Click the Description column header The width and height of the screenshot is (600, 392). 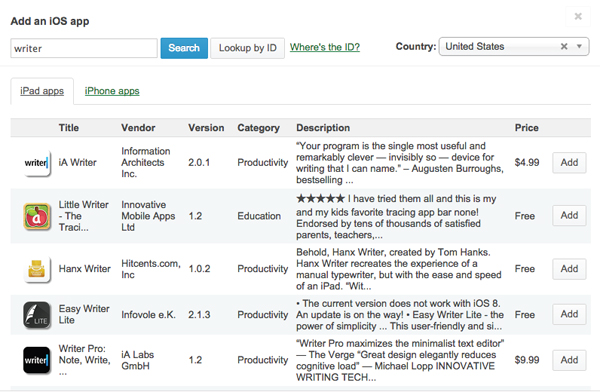coord(323,128)
